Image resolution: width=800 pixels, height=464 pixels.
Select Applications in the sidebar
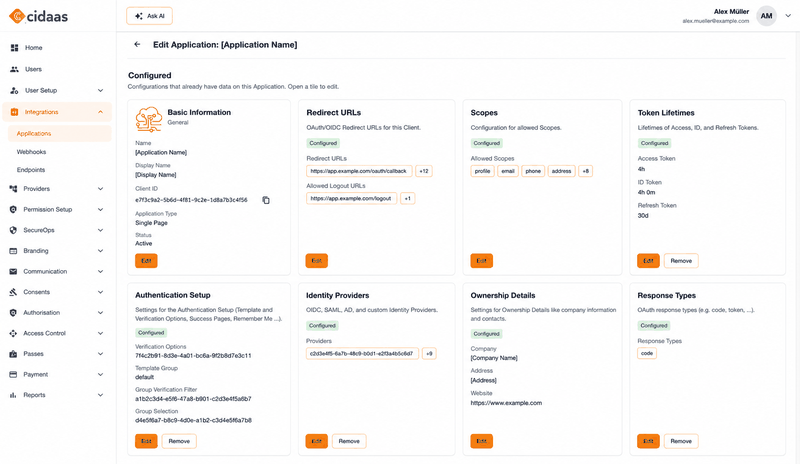pyautogui.click(x=59, y=133)
